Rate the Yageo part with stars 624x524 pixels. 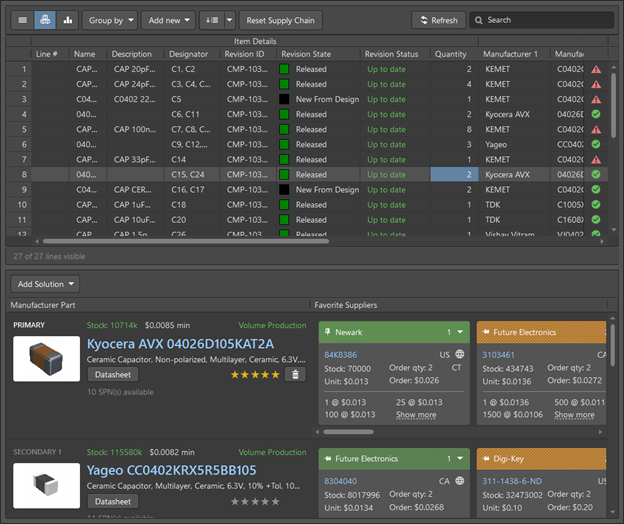(x=255, y=501)
